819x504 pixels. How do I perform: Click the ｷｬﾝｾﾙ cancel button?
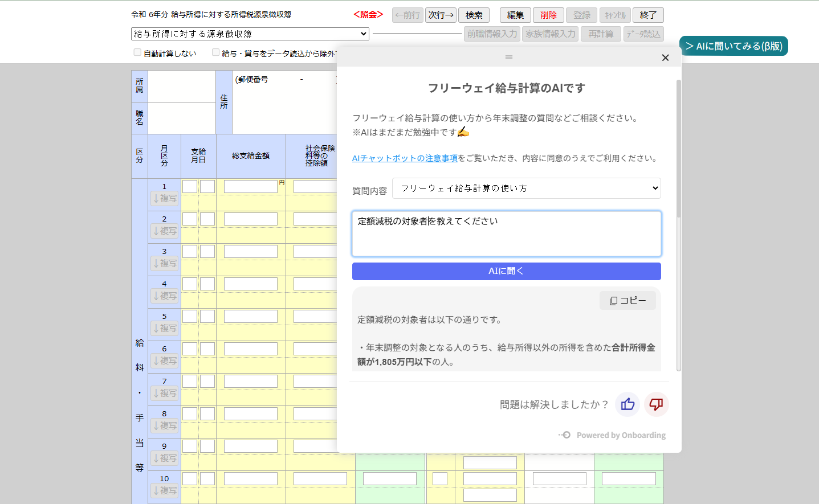tap(615, 15)
